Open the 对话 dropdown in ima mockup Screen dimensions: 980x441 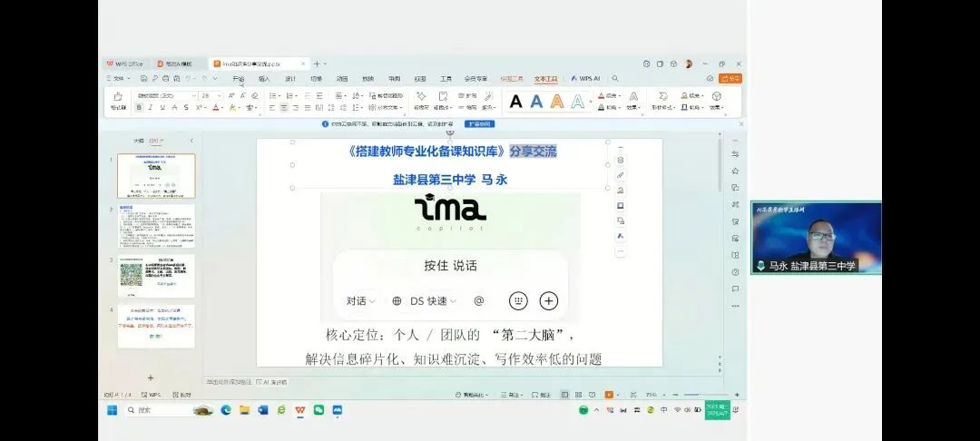[x=361, y=301]
